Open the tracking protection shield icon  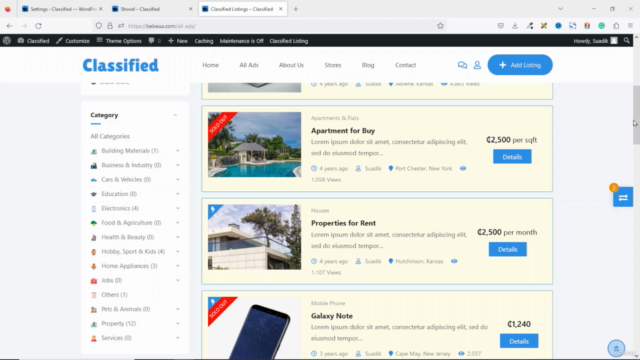pyautogui.click(x=99, y=26)
